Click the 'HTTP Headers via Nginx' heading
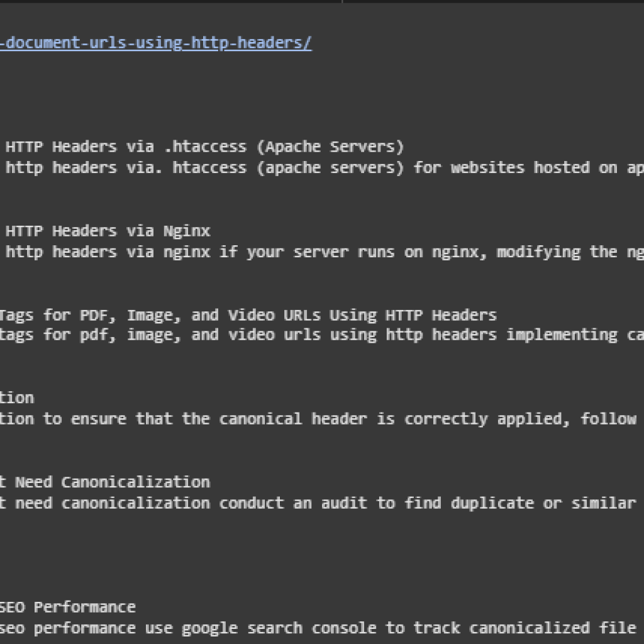This screenshot has height=644, width=644. coord(108,231)
